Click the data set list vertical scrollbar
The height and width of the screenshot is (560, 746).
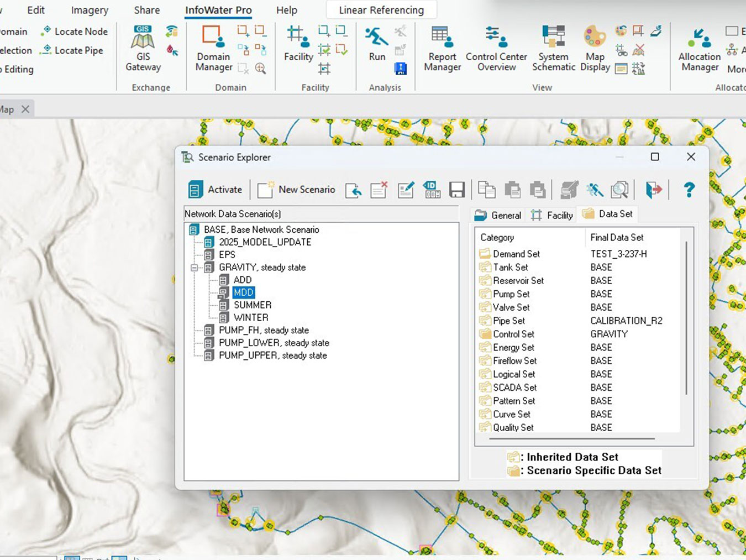click(x=686, y=318)
